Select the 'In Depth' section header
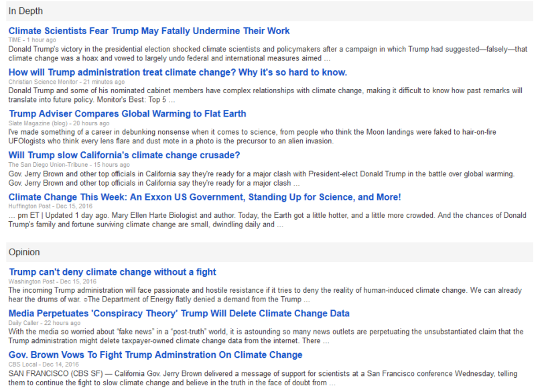Screen dimensions: 536x392 tap(25, 11)
